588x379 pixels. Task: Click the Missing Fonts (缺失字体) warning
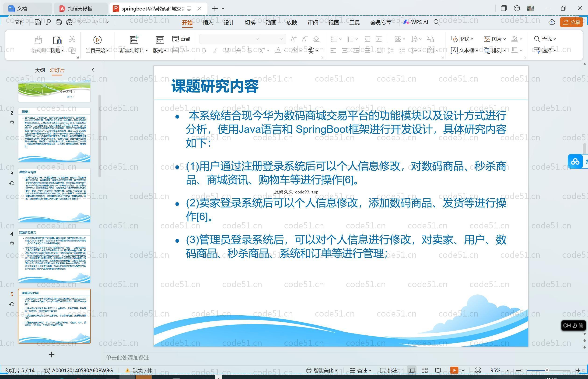[139, 370]
